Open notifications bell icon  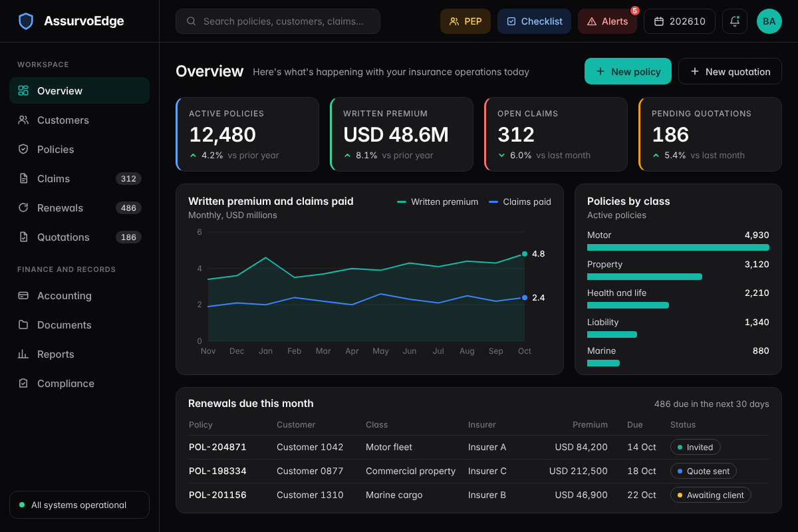tap(735, 21)
